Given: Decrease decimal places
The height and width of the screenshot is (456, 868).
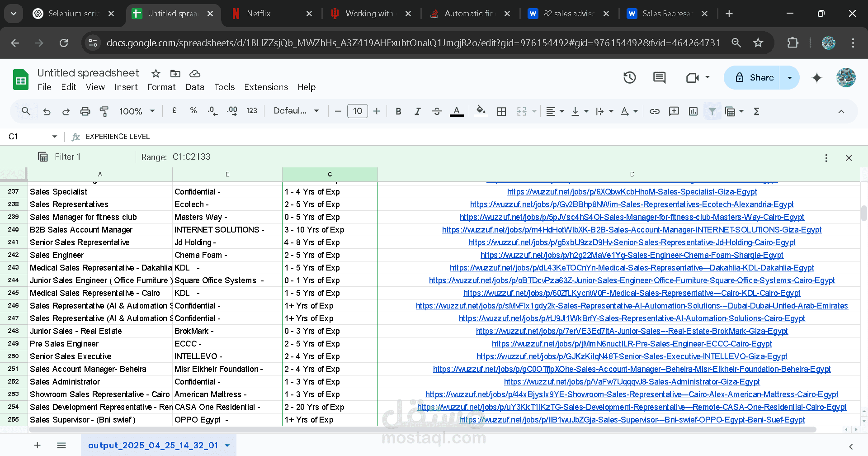Looking at the screenshot, I should [212, 111].
